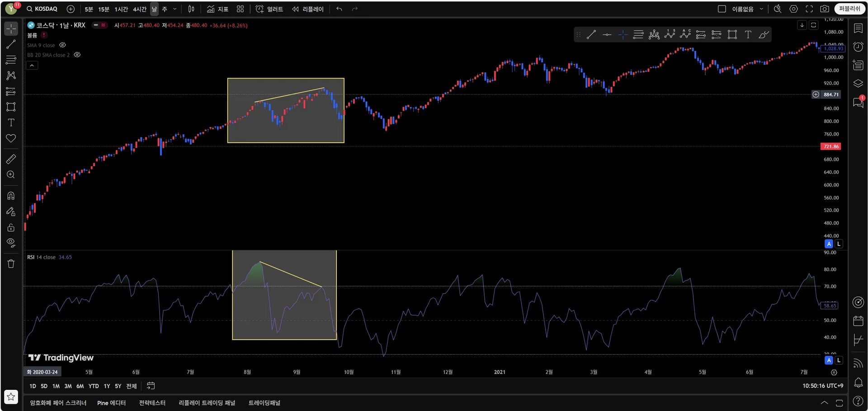This screenshot has height=411, width=868.
Task: Toggle auto scale A on RSI pane
Action: 829,360
